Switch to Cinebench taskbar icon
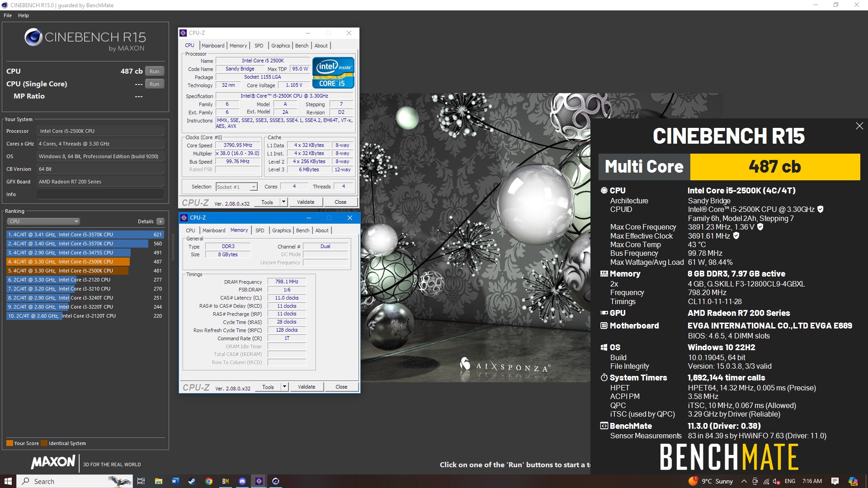 point(276,481)
